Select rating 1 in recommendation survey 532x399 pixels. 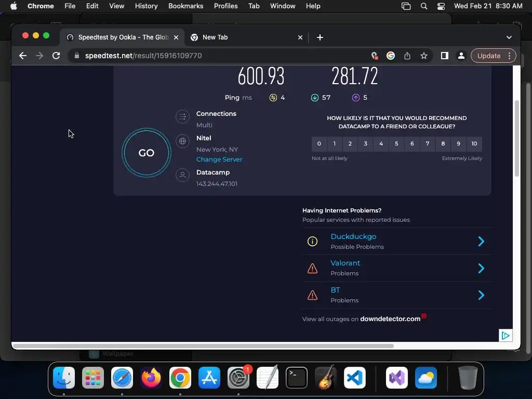(x=335, y=143)
